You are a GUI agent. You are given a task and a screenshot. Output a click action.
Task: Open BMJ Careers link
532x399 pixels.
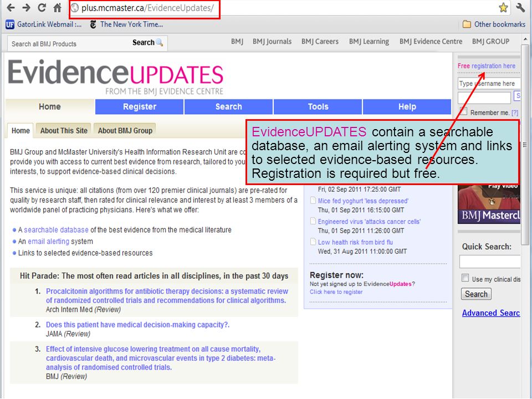tap(320, 42)
